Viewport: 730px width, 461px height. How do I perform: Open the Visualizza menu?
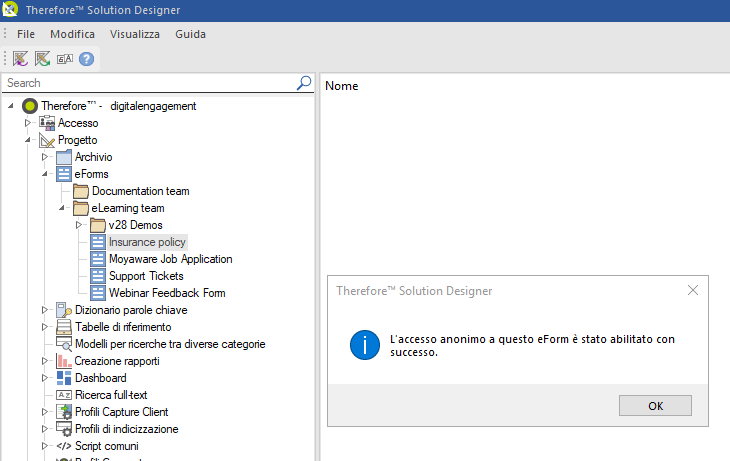pyautogui.click(x=134, y=34)
